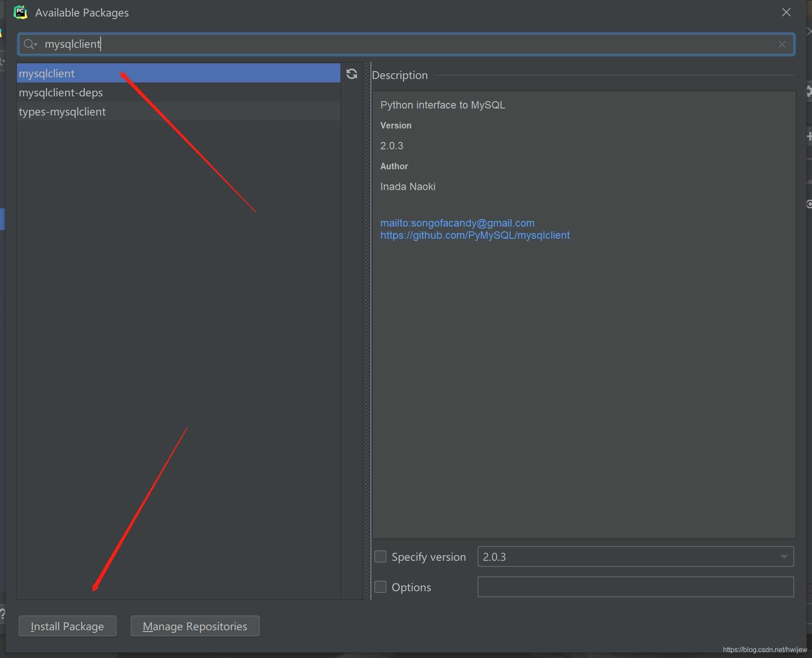Click the Install Package button
Viewport: 812px width, 658px height.
click(67, 626)
